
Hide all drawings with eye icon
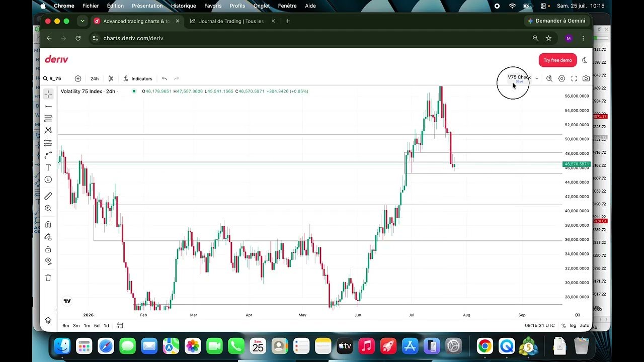[x=48, y=261]
